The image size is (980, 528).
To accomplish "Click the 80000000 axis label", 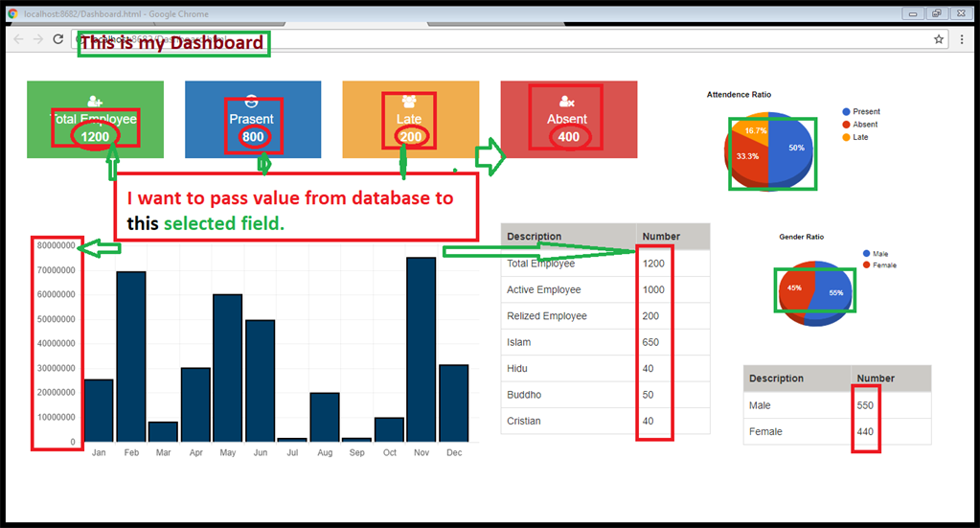I will click(57, 245).
